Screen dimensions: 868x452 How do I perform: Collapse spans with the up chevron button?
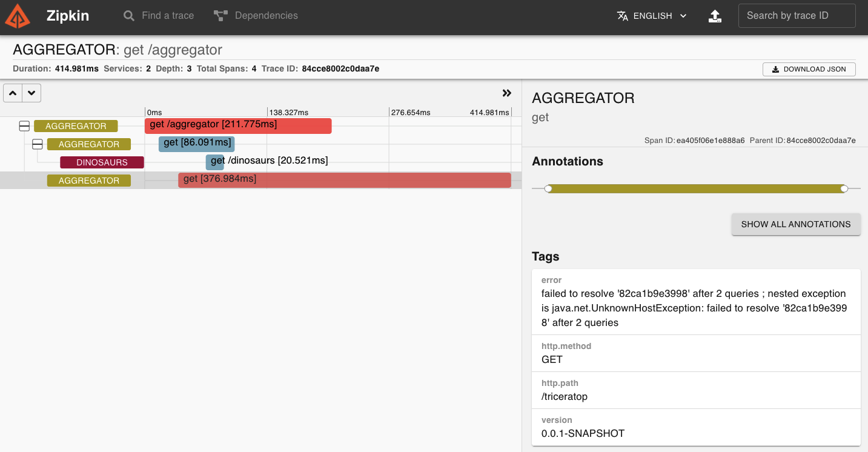tap(13, 93)
